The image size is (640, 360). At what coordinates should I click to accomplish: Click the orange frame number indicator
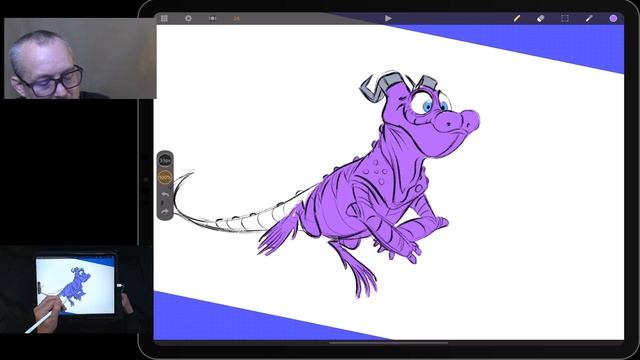pyautogui.click(x=236, y=18)
